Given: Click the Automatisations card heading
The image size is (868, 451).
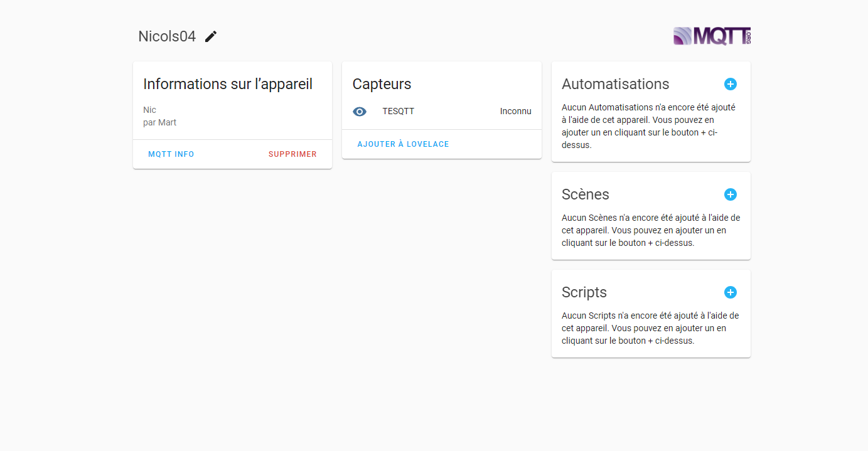Looking at the screenshot, I should pos(615,84).
